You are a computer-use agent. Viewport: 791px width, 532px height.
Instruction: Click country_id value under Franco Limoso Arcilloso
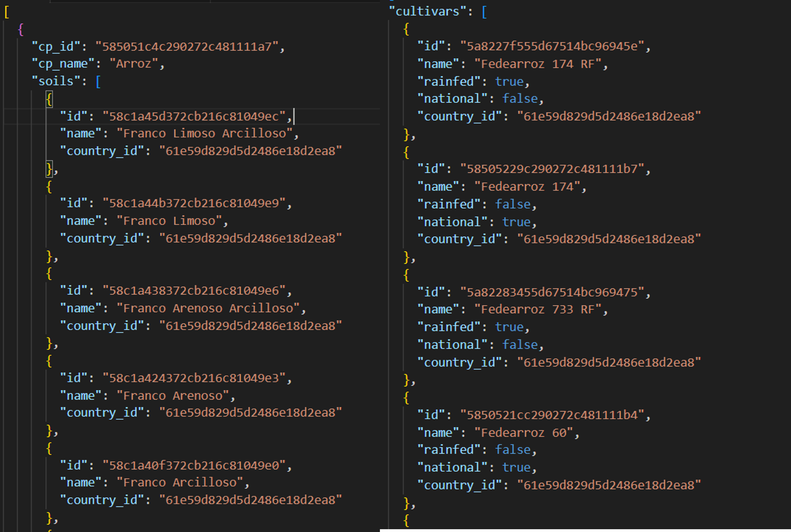coord(250,151)
